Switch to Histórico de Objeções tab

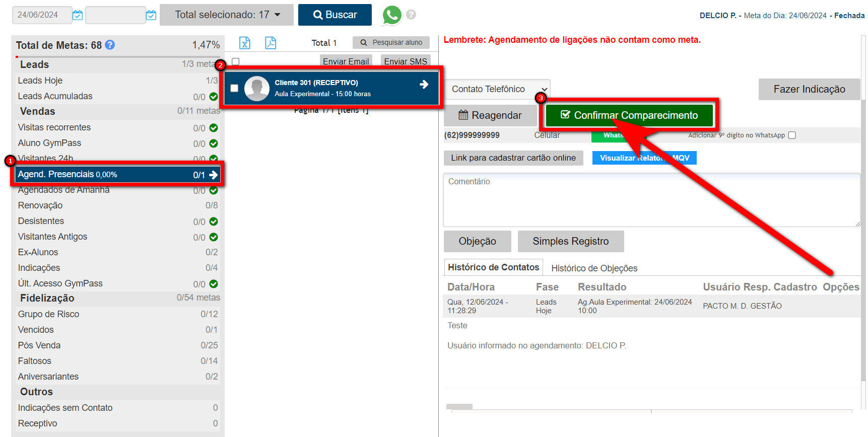(x=594, y=268)
